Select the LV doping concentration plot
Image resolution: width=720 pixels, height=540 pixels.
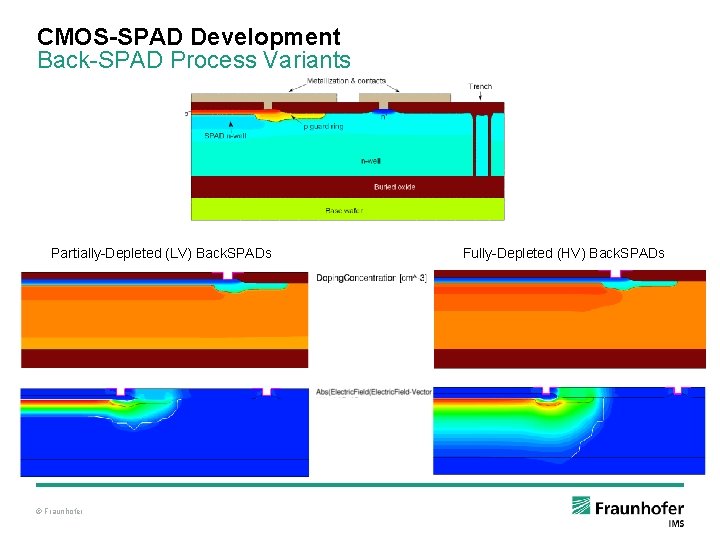tap(164, 320)
